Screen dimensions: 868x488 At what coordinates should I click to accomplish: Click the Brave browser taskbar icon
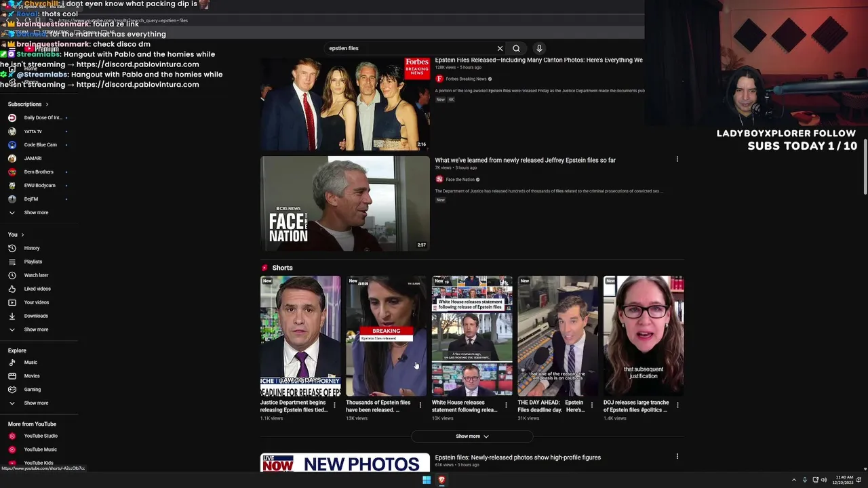coord(441,480)
